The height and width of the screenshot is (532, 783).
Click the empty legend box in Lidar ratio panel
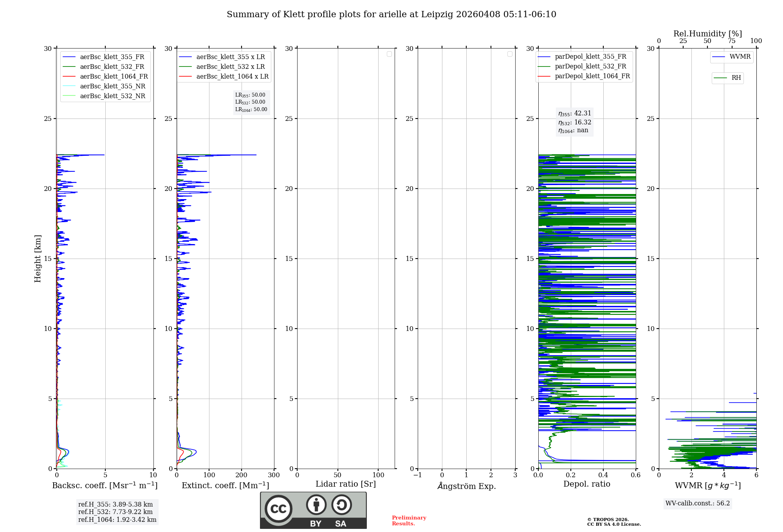click(x=389, y=54)
